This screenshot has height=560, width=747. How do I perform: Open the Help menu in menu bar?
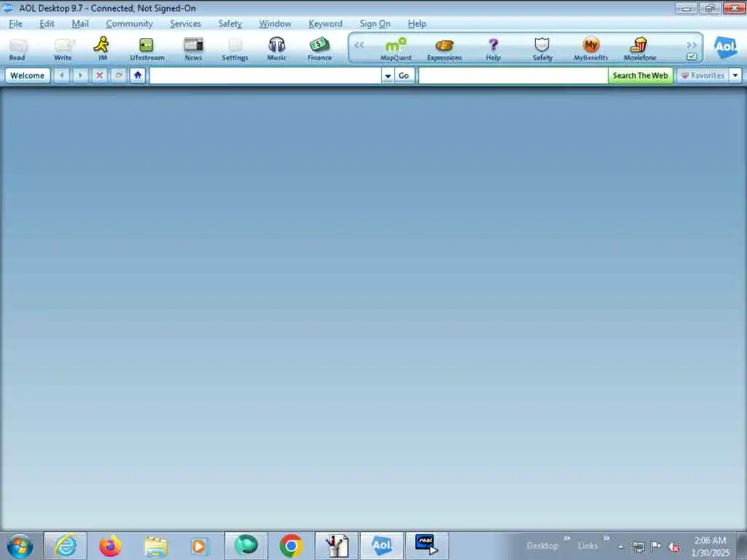coord(417,24)
